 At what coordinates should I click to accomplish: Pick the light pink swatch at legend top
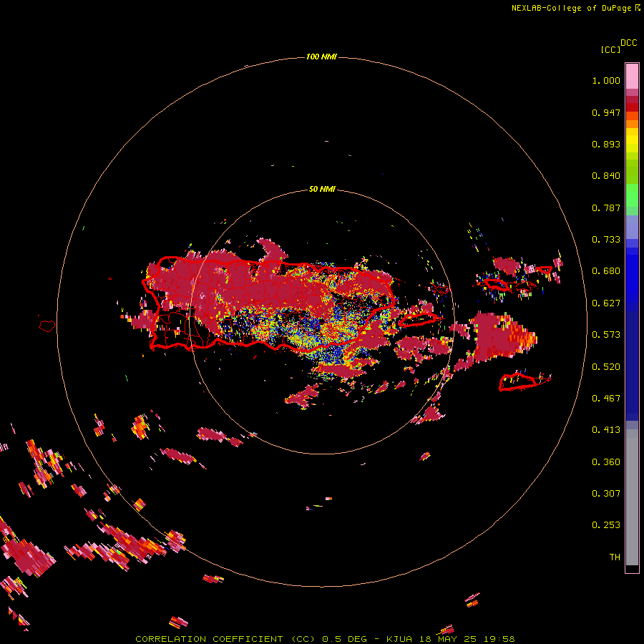click(x=632, y=77)
